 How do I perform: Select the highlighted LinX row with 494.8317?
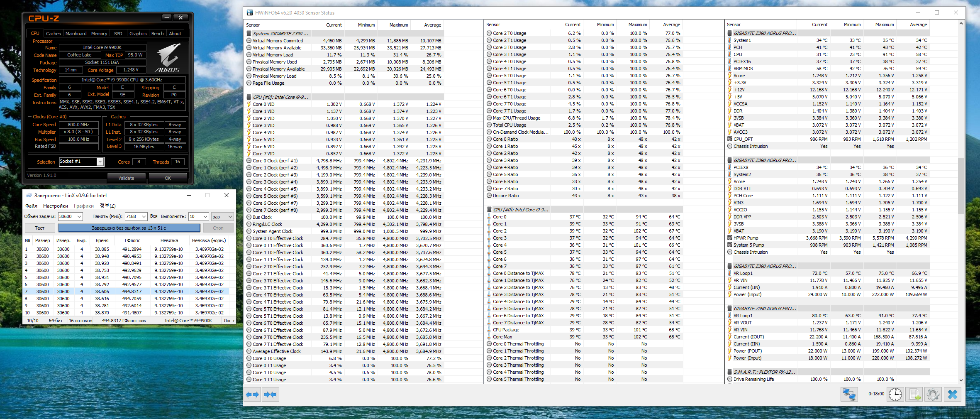tap(126, 292)
